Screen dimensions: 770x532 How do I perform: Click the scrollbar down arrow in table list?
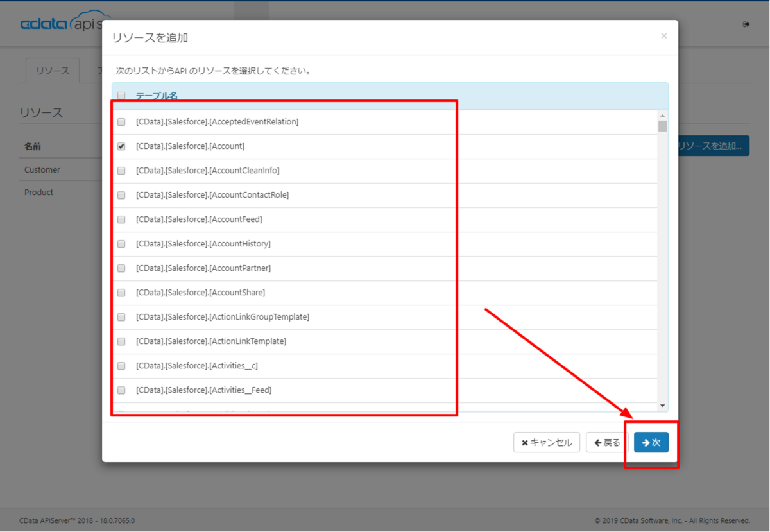(663, 406)
